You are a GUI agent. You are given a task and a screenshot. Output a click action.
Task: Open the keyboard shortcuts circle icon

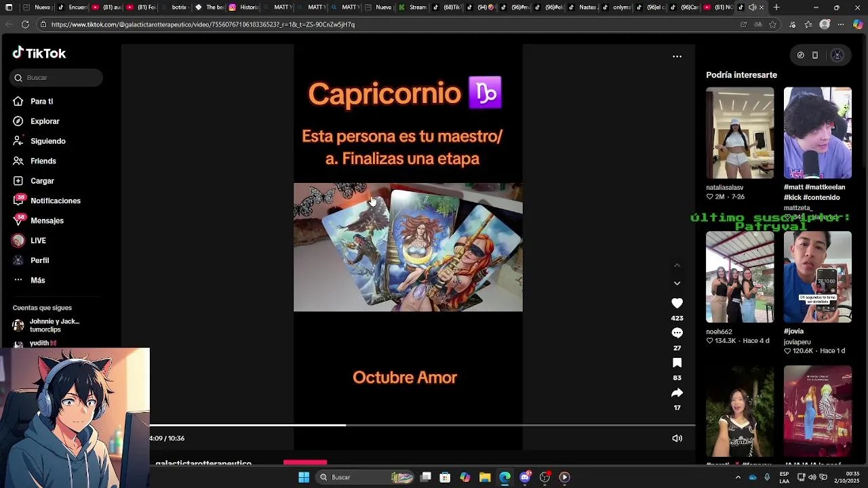point(800,56)
